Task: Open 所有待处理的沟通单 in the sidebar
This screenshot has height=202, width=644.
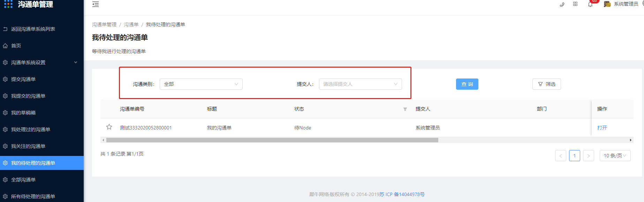Action: 42,196
